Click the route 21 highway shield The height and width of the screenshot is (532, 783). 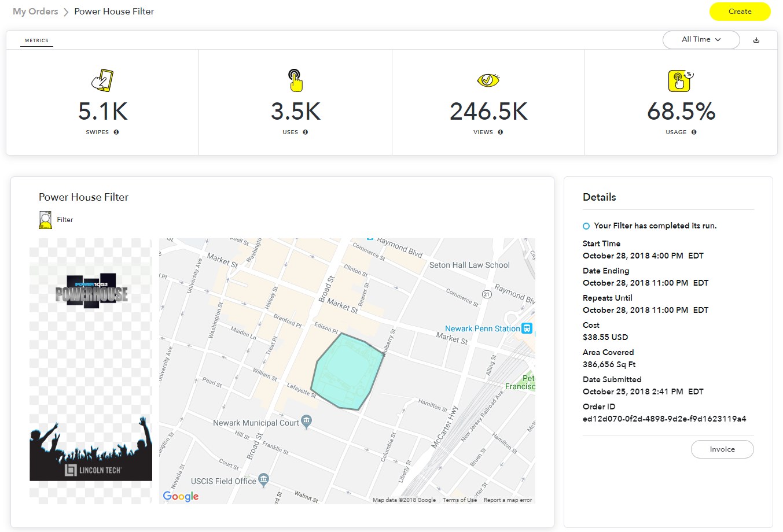coord(487,294)
